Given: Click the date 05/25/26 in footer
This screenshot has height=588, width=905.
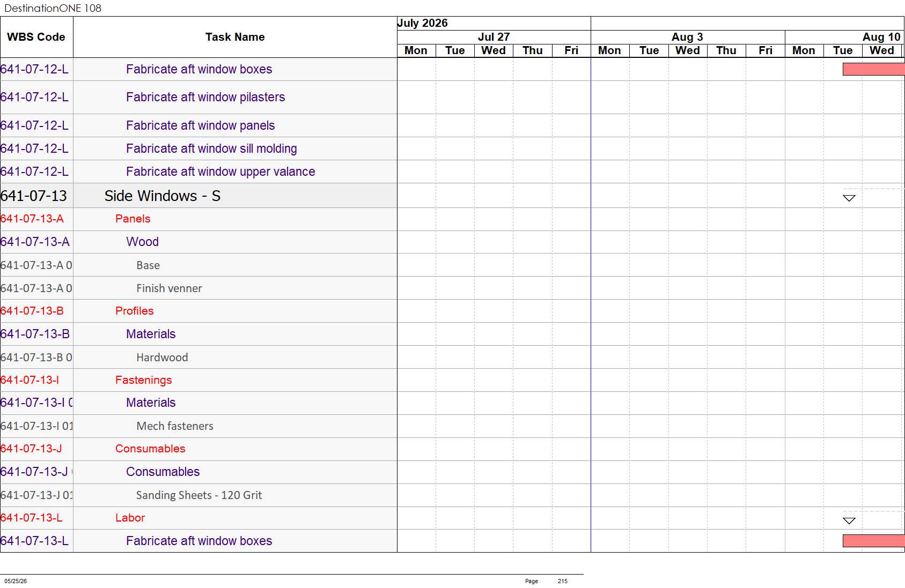Looking at the screenshot, I should 16,581.
